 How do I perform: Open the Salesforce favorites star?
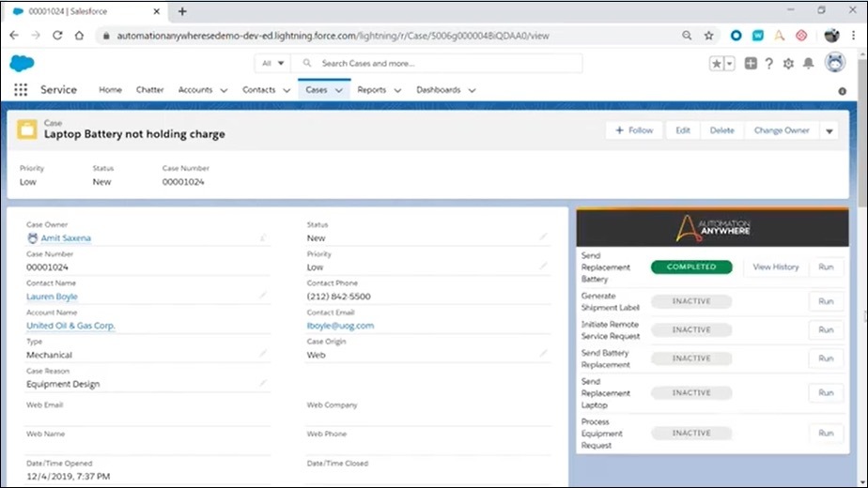[x=717, y=64]
